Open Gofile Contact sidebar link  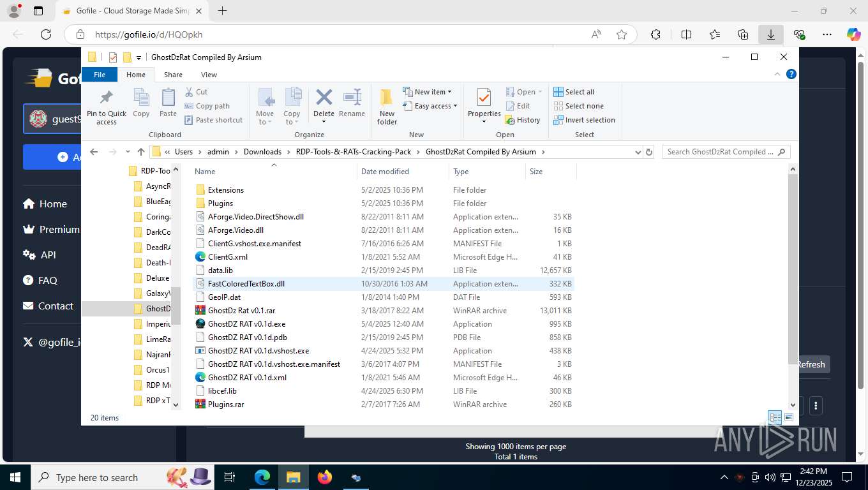[x=49, y=306]
